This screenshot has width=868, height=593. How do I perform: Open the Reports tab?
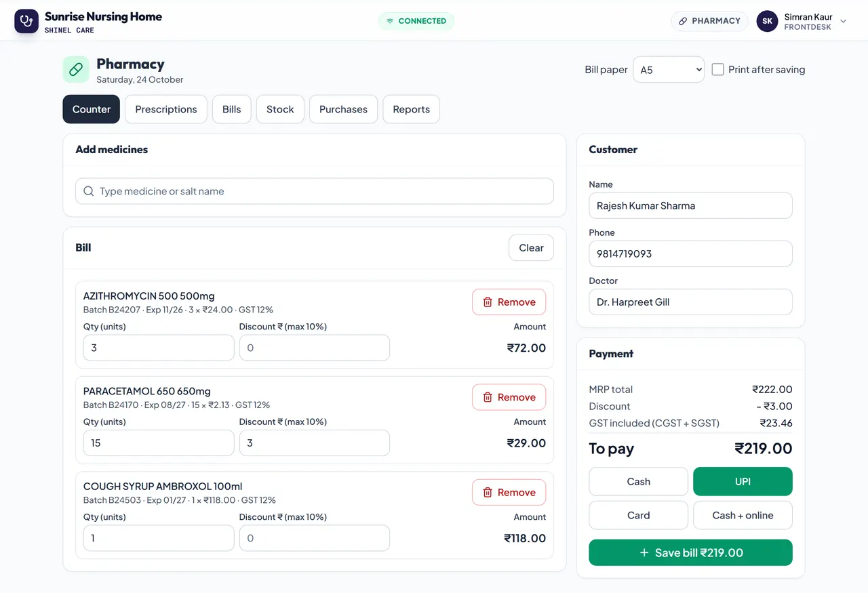click(x=412, y=109)
